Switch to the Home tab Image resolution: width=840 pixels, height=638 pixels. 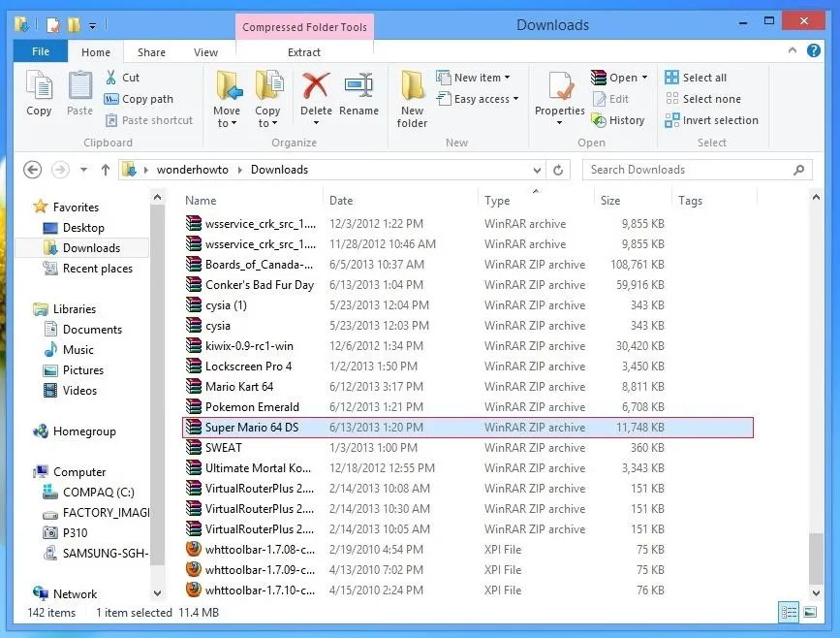point(96,52)
